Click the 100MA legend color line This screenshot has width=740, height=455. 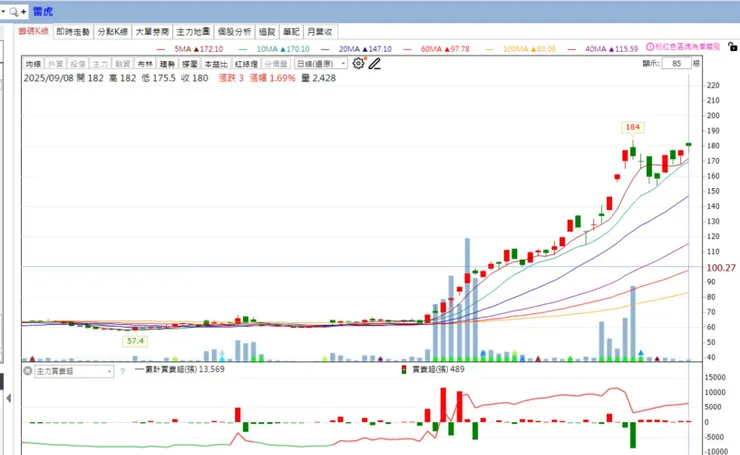pos(489,49)
